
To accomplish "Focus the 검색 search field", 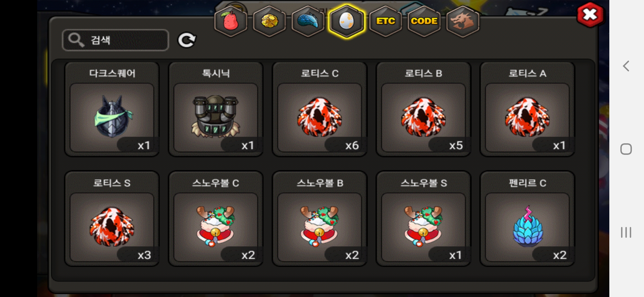I will 115,40.
